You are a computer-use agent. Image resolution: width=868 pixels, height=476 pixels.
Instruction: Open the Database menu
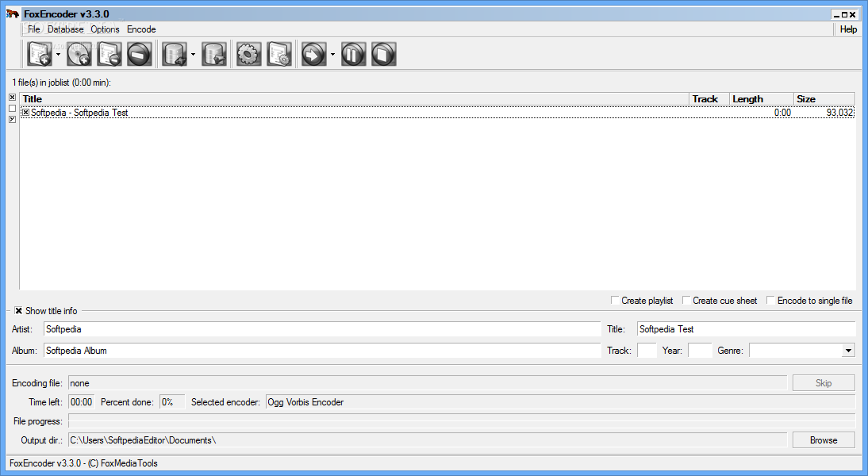[x=65, y=29]
